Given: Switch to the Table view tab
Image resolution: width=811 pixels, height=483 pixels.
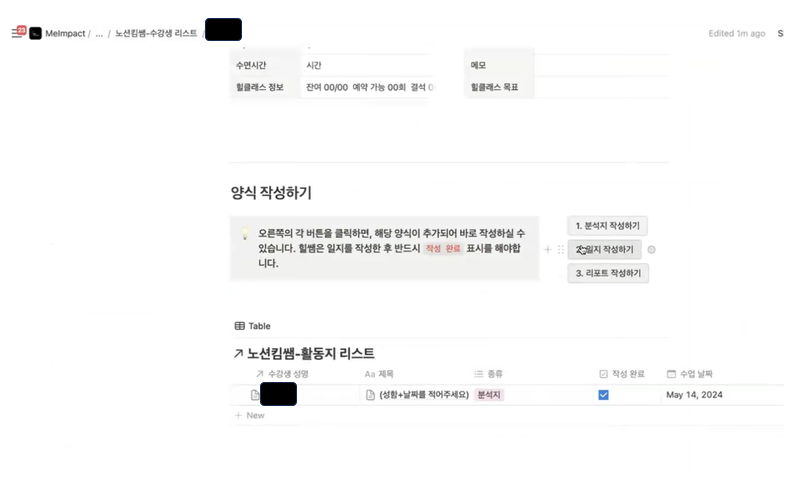Looking at the screenshot, I should [252, 326].
